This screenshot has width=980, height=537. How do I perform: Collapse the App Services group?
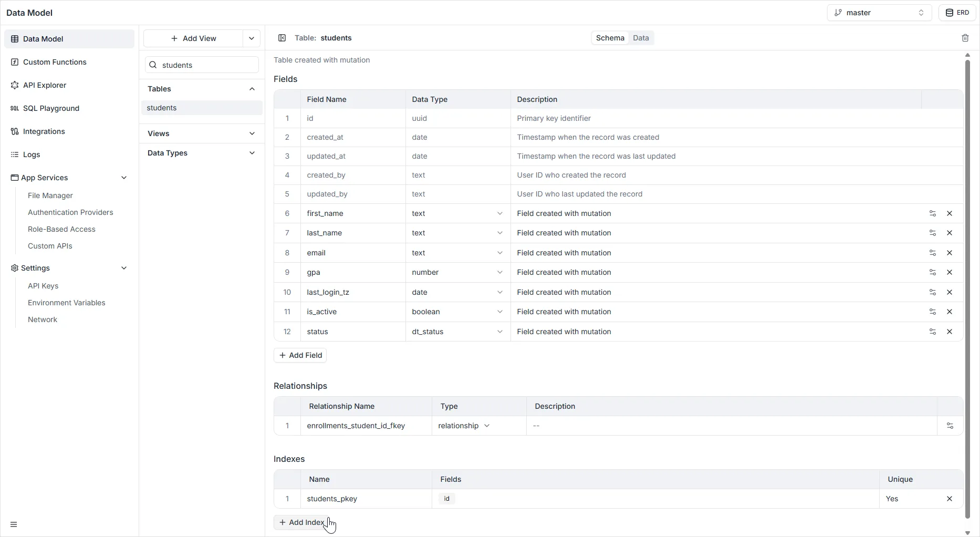tap(124, 178)
